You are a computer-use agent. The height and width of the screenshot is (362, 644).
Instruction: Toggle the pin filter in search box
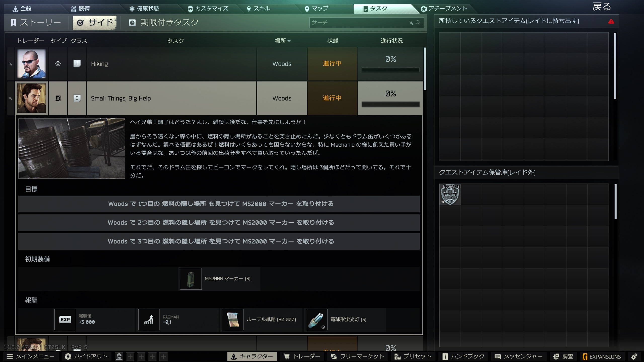[411, 23]
